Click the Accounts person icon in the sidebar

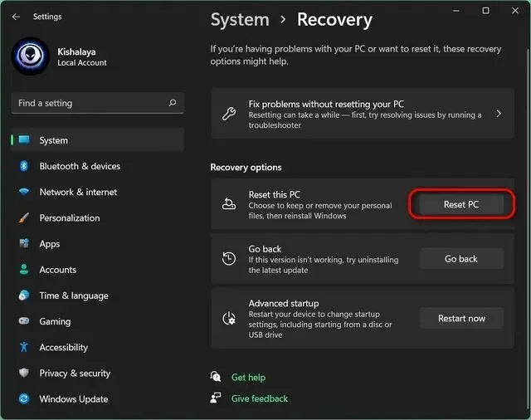click(x=24, y=269)
